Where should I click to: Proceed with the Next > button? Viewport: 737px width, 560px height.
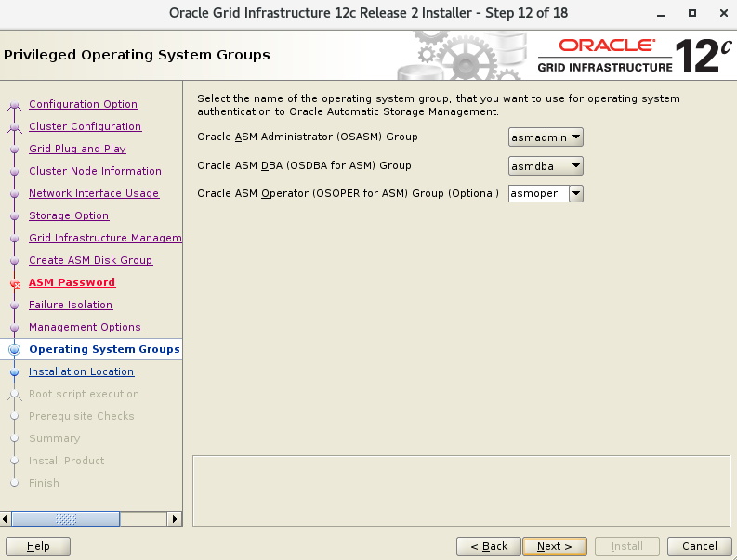tap(555, 546)
